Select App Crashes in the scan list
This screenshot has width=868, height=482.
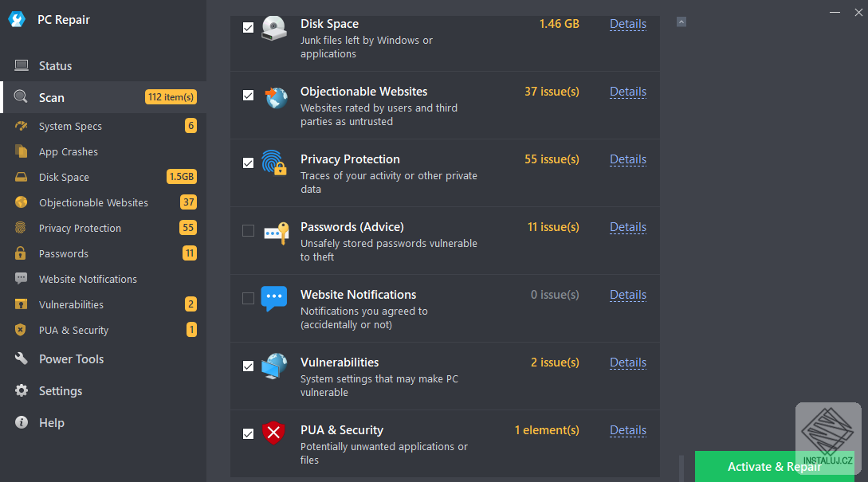coord(69,152)
